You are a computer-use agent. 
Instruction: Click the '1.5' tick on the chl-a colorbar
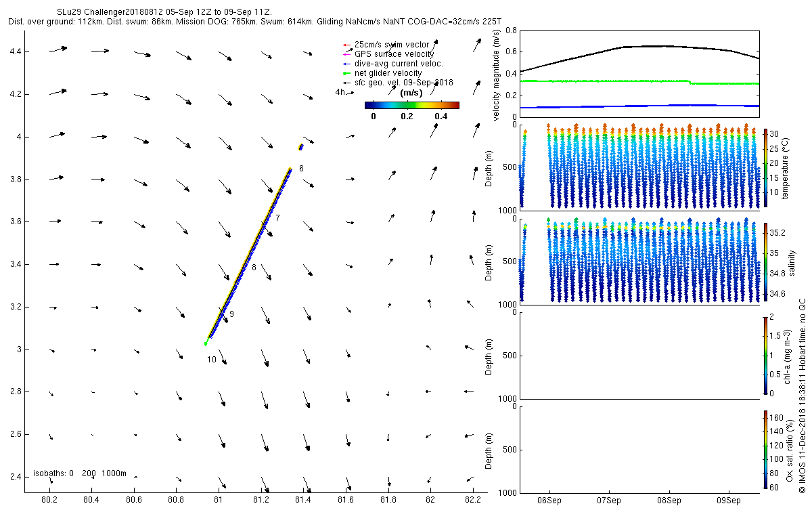point(775,335)
